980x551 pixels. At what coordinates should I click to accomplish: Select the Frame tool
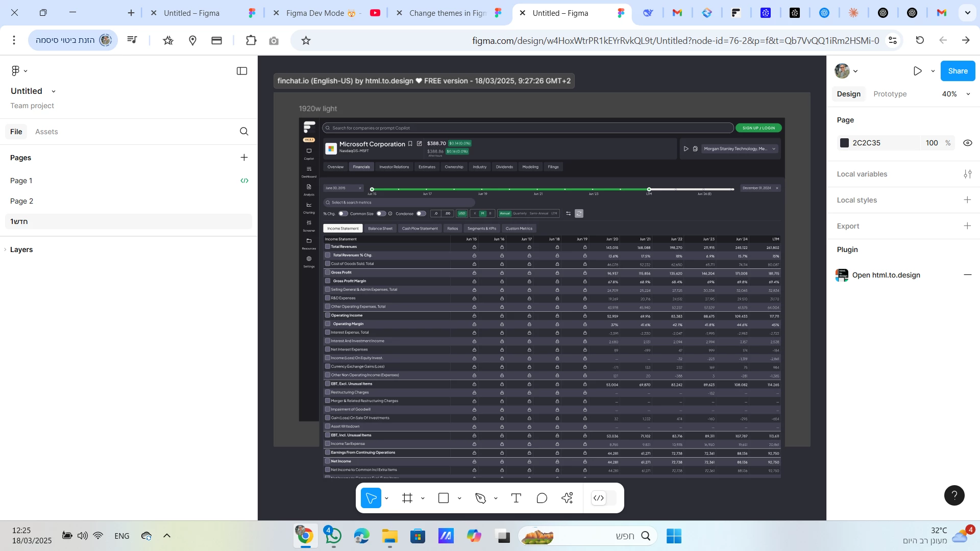[x=407, y=498]
